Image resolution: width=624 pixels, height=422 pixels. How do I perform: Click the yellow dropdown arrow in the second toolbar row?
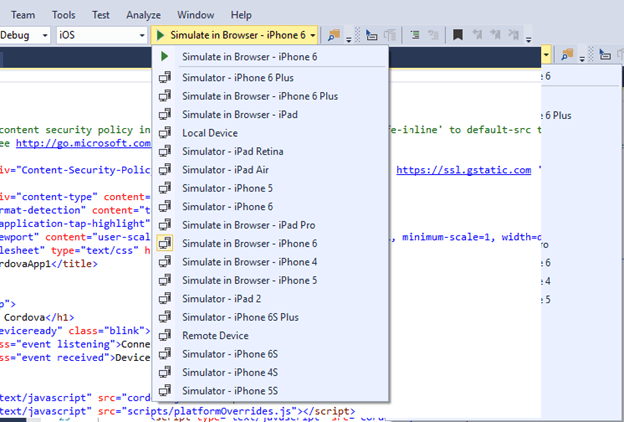click(x=546, y=55)
